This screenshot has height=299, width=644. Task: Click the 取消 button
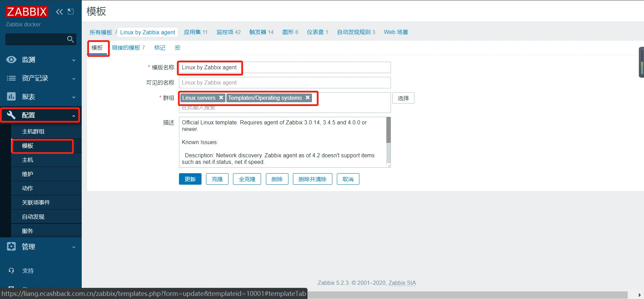tap(348, 179)
